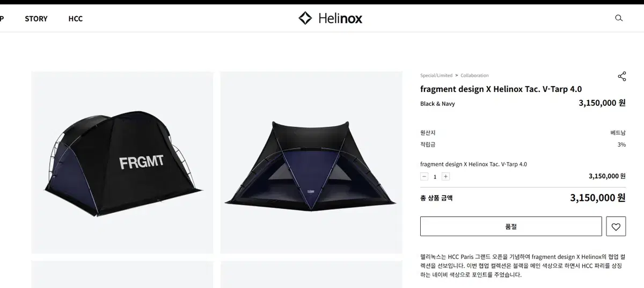Open the STORY menu
The height and width of the screenshot is (288, 644).
point(36,19)
